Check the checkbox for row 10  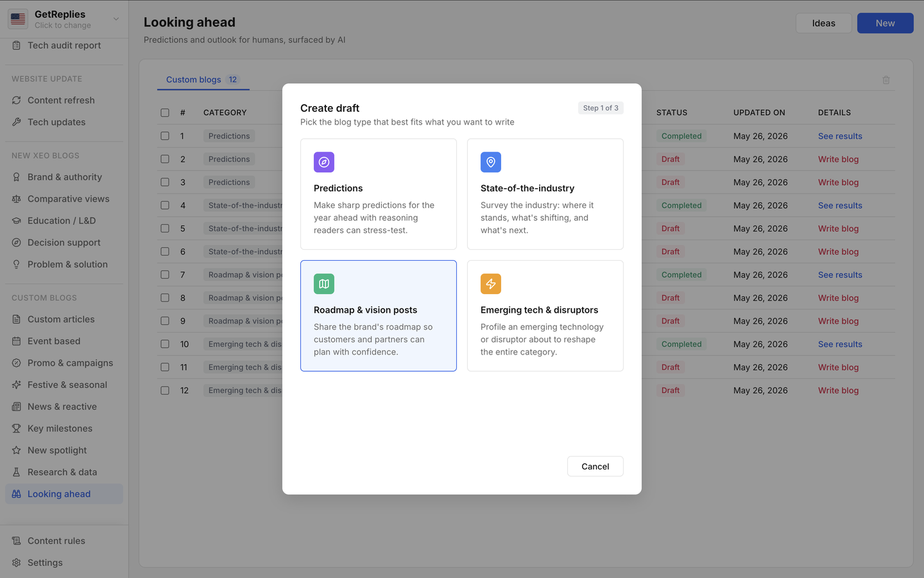(x=165, y=344)
